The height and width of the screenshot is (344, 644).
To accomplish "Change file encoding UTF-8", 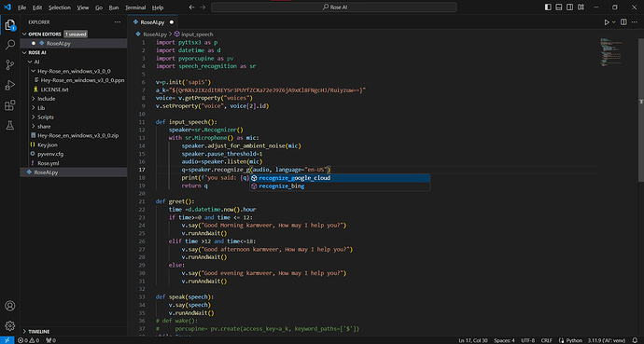I will pos(527,340).
